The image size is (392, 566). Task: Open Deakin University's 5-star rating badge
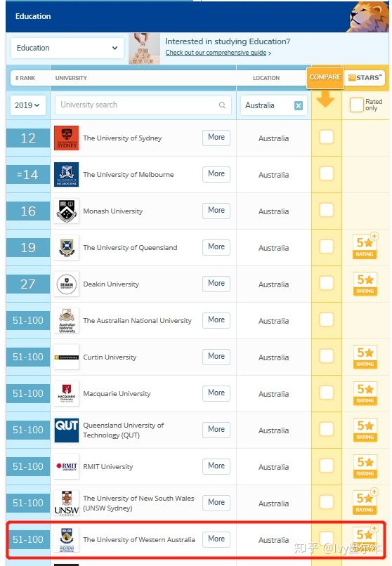point(365,284)
